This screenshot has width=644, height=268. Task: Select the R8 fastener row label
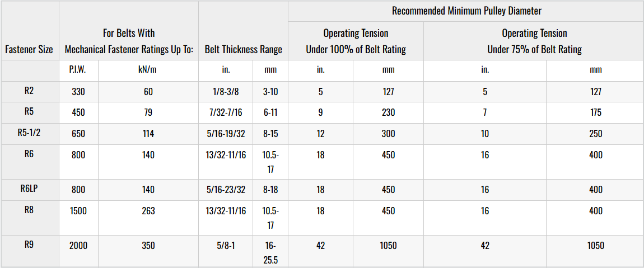click(x=29, y=211)
